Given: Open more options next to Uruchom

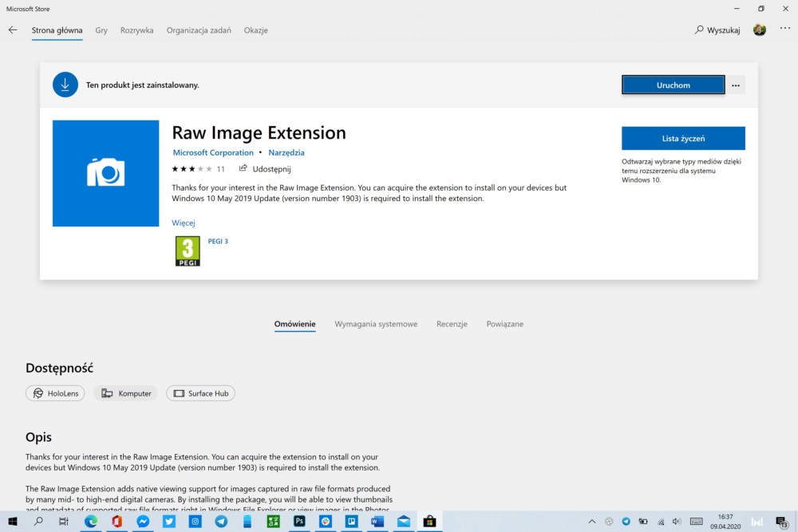Looking at the screenshot, I should click(736, 85).
